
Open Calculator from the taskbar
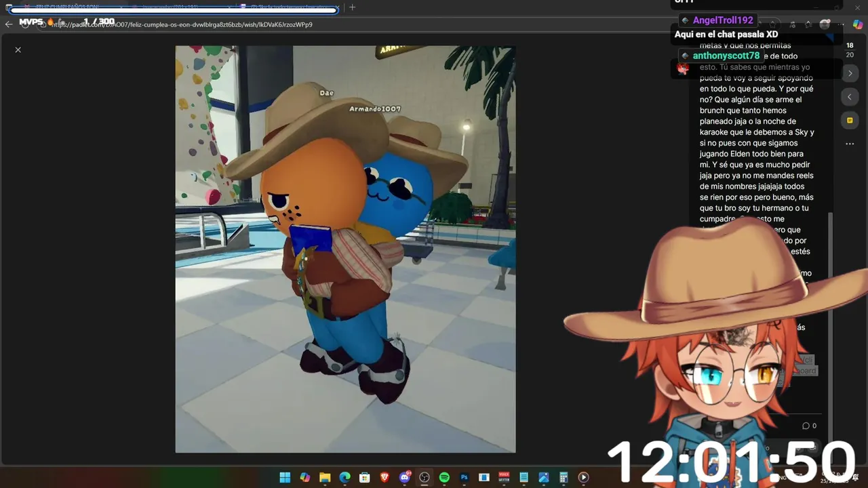(564, 477)
